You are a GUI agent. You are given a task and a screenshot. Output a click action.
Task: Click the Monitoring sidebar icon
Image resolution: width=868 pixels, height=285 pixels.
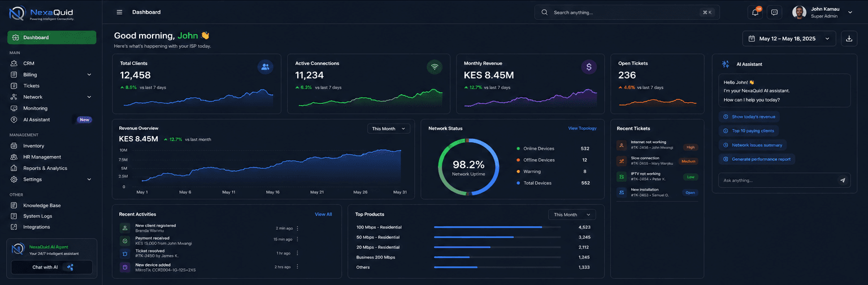14,108
